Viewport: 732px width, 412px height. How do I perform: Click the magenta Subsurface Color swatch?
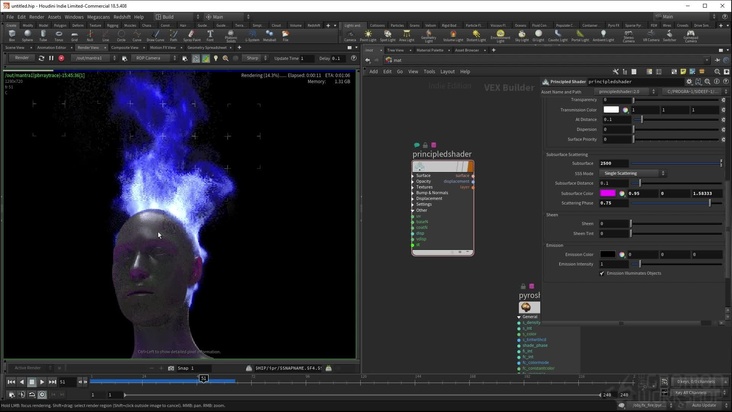point(608,193)
